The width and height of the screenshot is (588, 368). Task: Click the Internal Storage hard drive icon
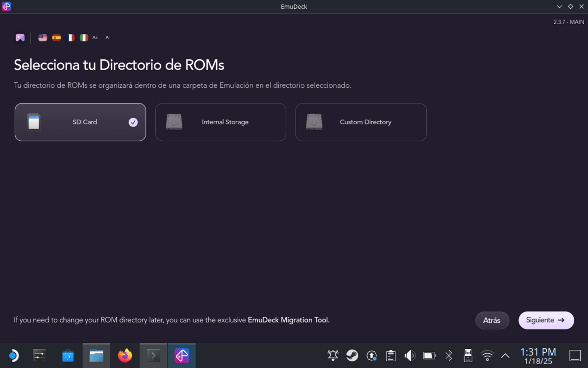(x=174, y=122)
